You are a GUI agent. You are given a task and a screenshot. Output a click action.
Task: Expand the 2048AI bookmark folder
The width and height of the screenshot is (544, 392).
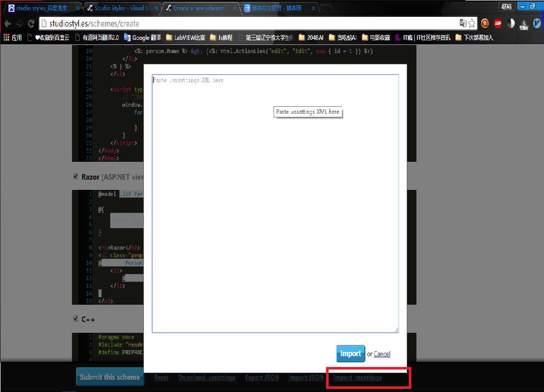[311, 37]
